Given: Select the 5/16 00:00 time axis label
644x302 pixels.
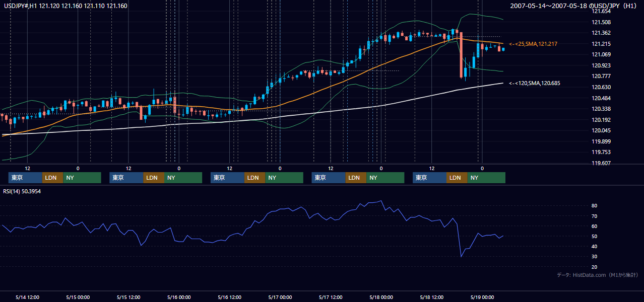Looking at the screenshot, I should [x=179, y=297].
